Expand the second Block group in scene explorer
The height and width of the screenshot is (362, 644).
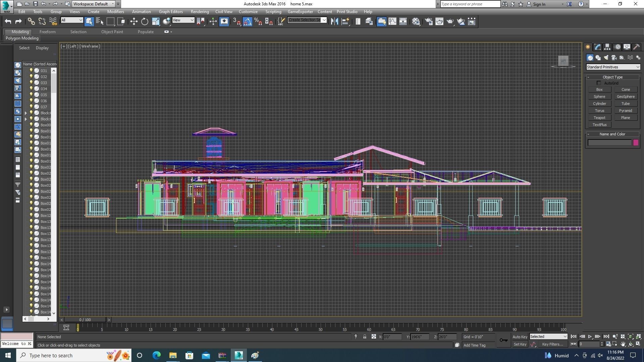(26, 119)
